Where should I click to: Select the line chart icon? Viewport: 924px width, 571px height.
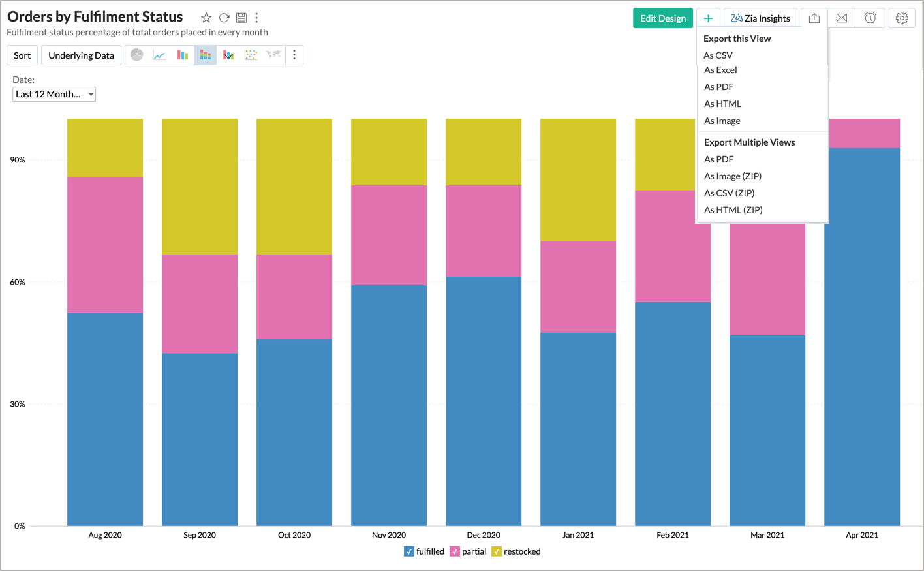point(159,55)
